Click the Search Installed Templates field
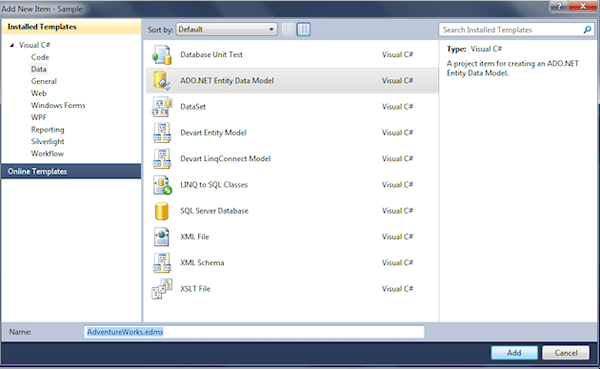The image size is (600, 369). click(x=511, y=30)
